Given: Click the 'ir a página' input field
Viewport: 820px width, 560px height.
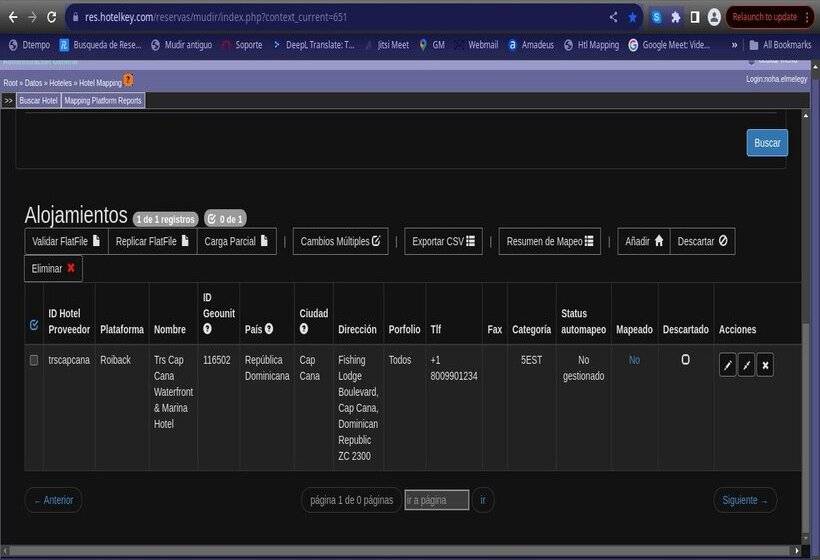Looking at the screenshot, I should coord(436,500).
